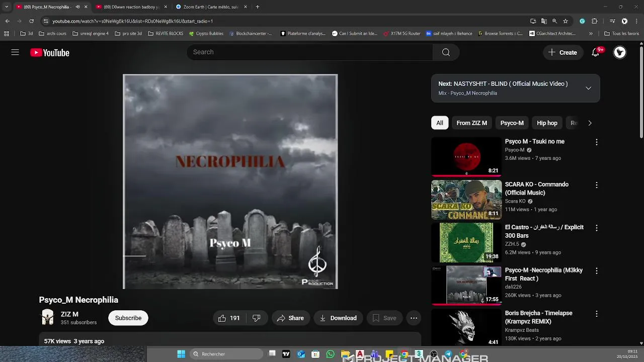Go back with browser back arrow
The image size is (644, 362).
tap(7, 21)
